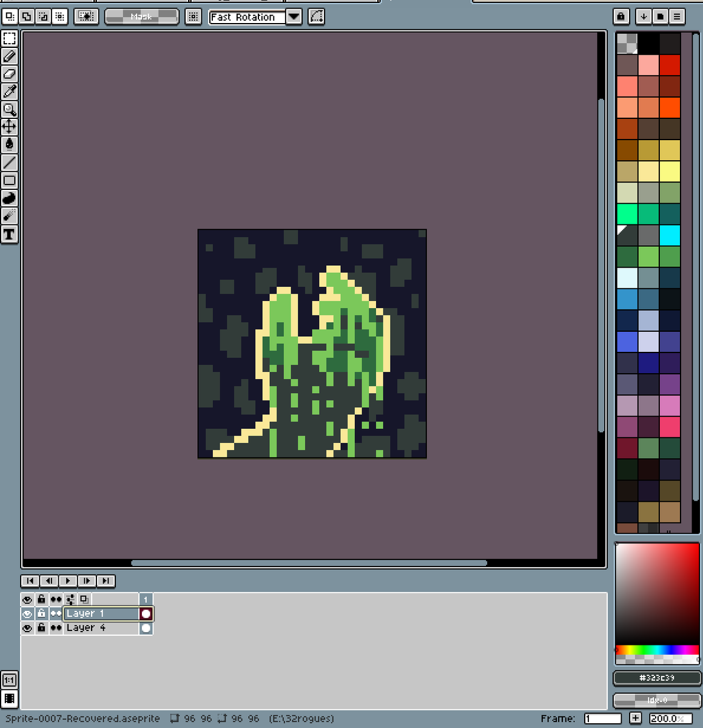Click the 1:1 preview button
The width and height of the screenshot is (703, 728).
(x=9, y=681)
